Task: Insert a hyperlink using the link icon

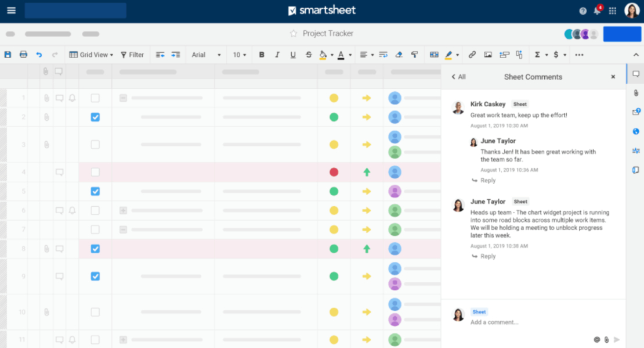Action: [471, 54]
